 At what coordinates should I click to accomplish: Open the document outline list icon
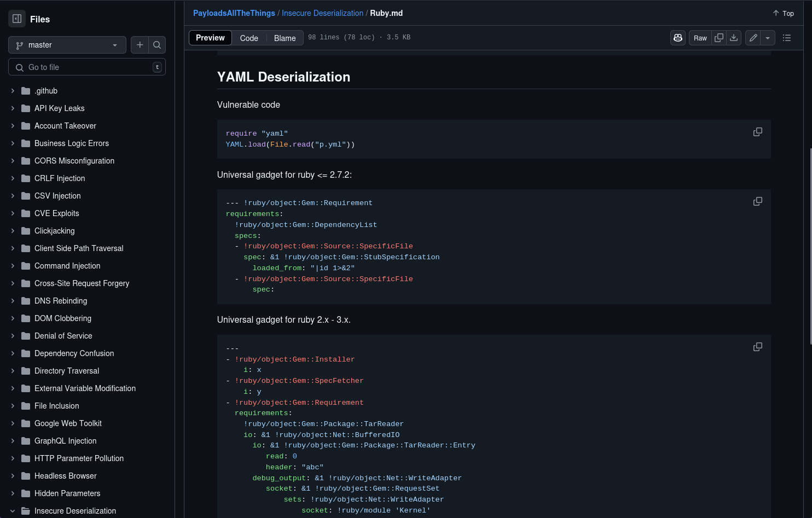coord(787,38)
